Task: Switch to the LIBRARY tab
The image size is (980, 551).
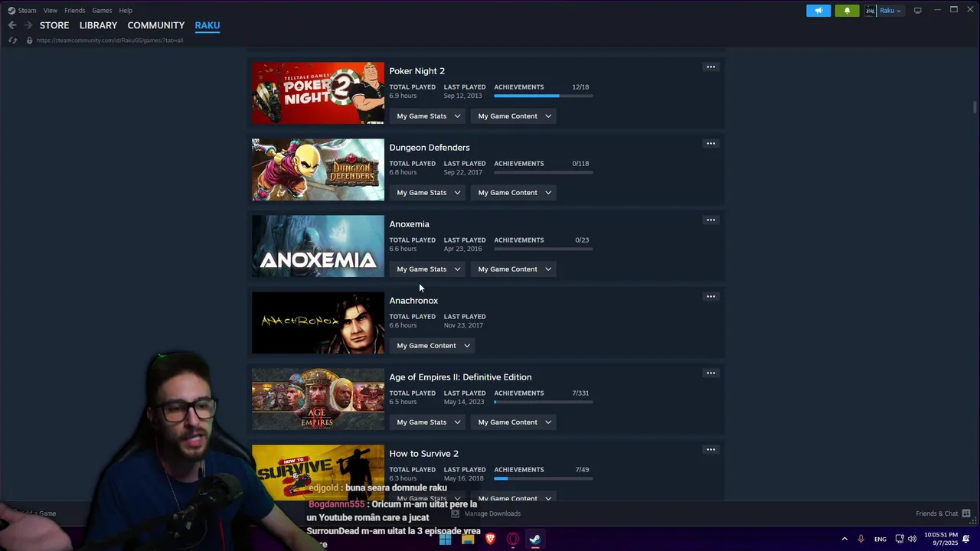Action: point(98,25)
